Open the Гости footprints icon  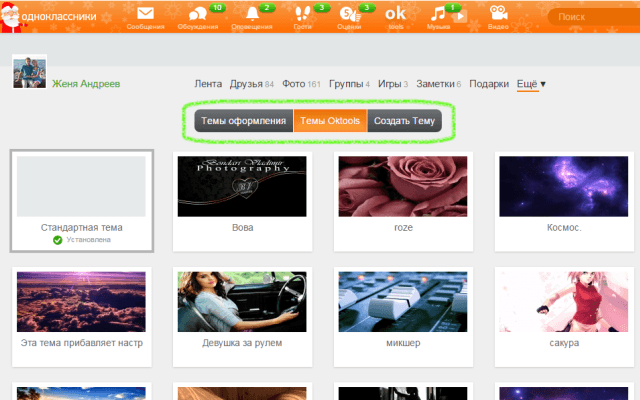(302, 14)
